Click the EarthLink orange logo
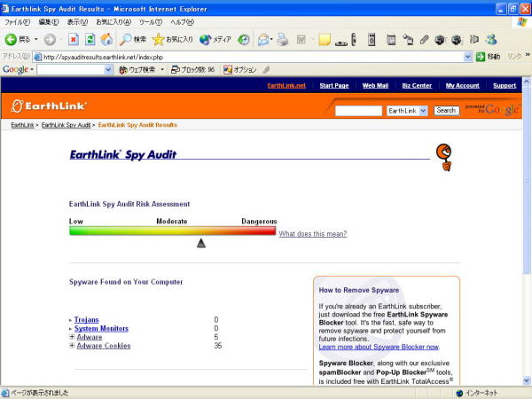The height and width of the screenshot is (399, 532). point(48,106)
